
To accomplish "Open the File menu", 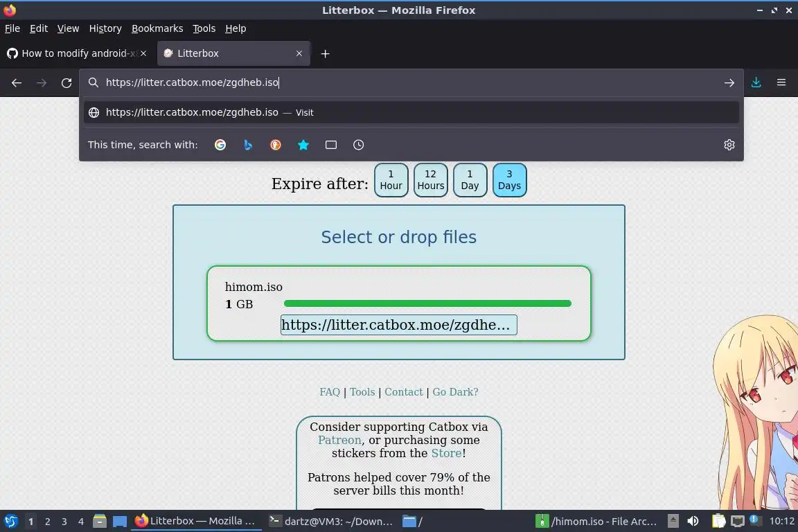I will 12,28.
